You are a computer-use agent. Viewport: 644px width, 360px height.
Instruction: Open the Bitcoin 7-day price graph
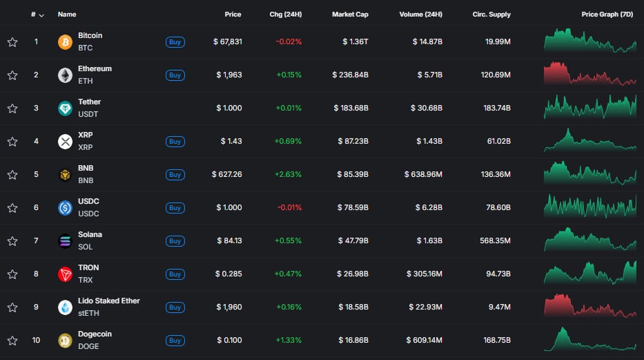pyautogui.click(x=590, y=41)
